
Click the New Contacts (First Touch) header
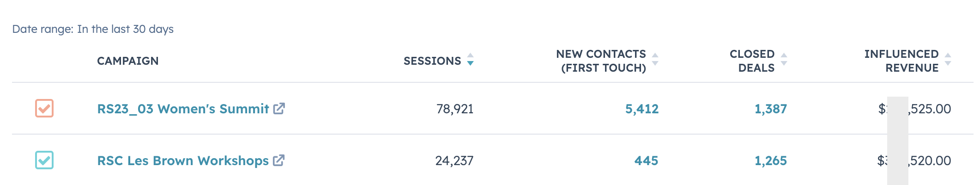pos(601,61)
